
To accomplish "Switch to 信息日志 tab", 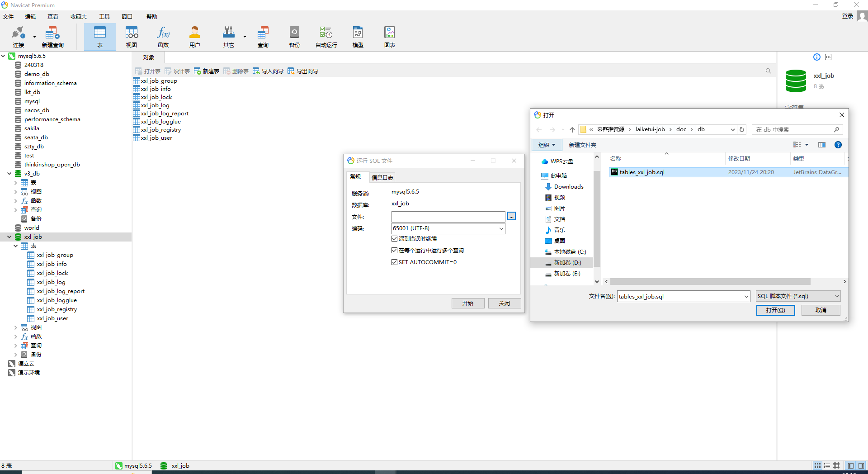I will pos(382,177).
